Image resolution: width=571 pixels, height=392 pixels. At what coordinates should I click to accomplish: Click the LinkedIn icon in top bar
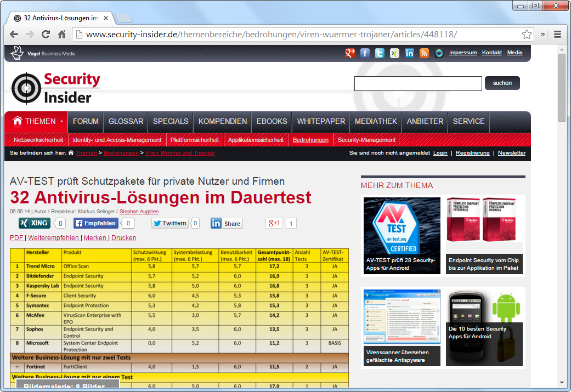point(409,53)
